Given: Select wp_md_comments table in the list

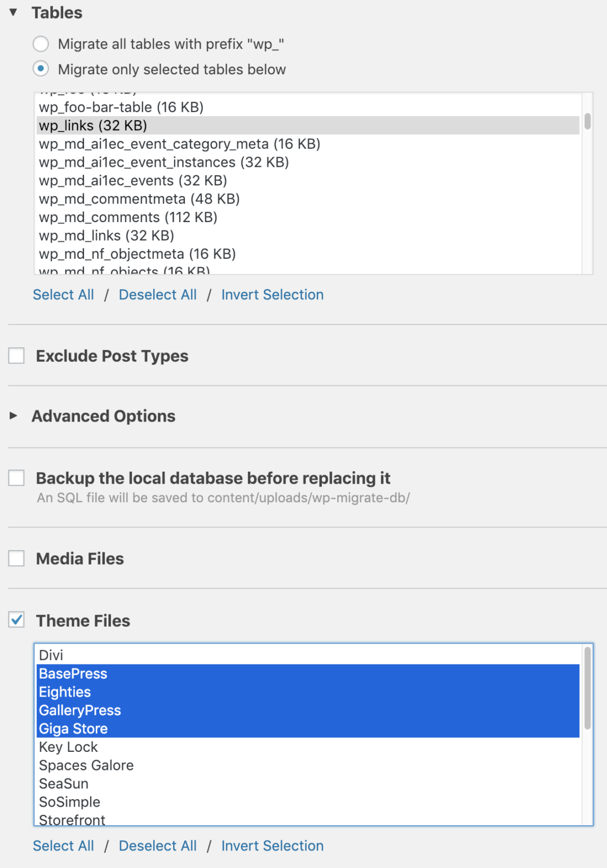Looking at the screenshot, I should click(x=128, y=218).
